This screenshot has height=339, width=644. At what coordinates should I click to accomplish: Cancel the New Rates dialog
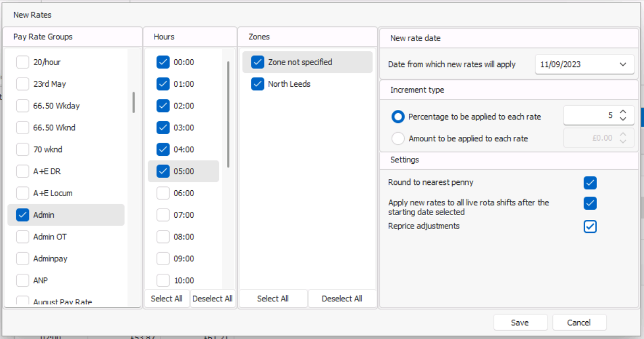pyautogui.click(x=579, y=323)
